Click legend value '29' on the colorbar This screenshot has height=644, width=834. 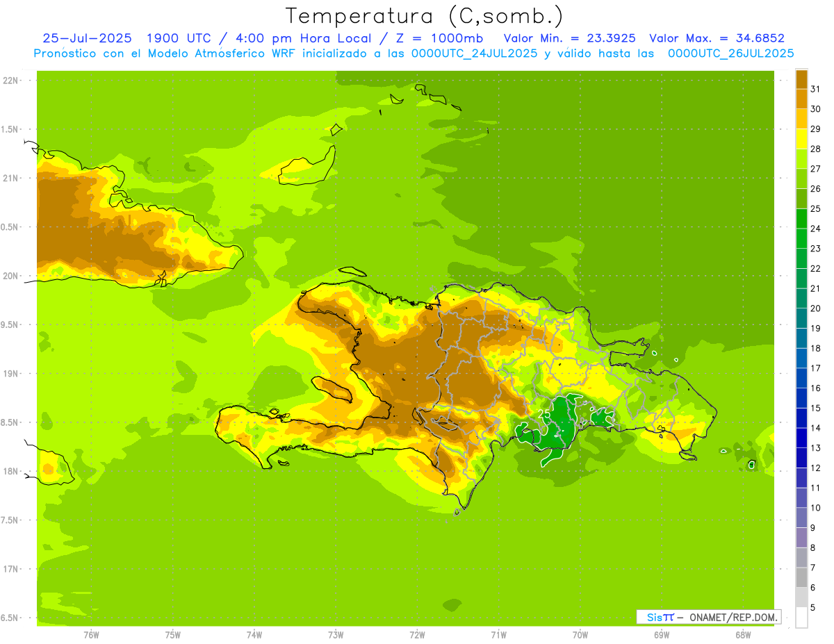pyautogui.click(x=816, y=129)
